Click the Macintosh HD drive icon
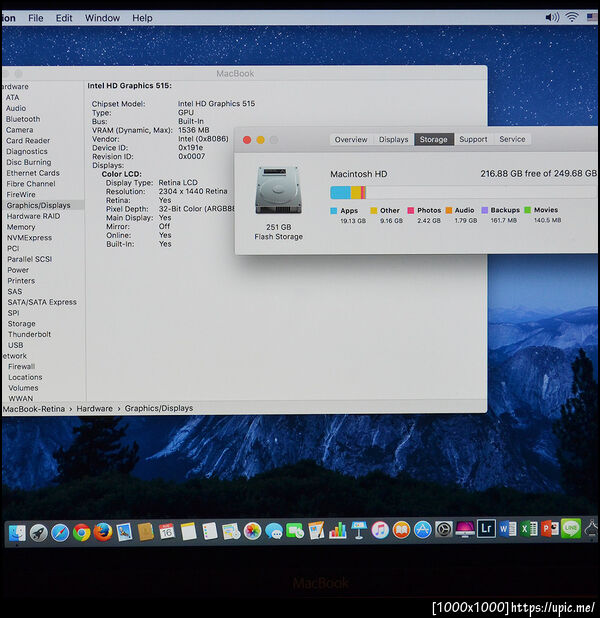 278,191
